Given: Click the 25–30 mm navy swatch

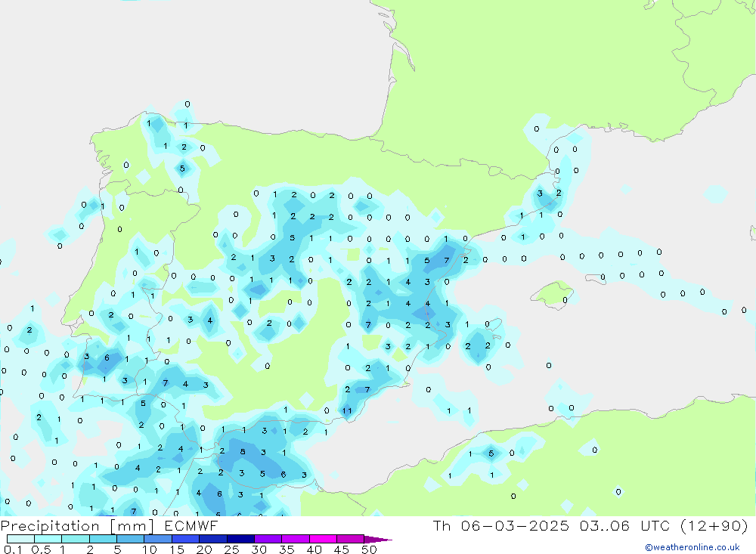Looking at the screenshot, I should coord(240,539).
